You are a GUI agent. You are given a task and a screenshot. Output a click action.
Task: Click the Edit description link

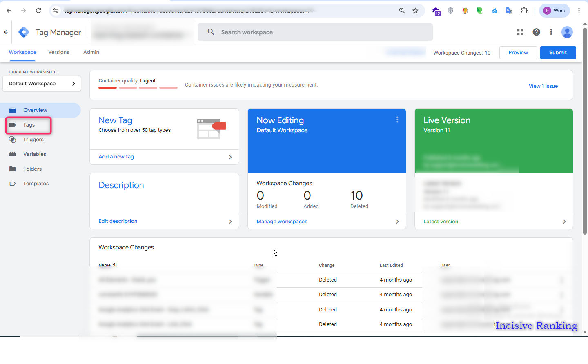118,221
